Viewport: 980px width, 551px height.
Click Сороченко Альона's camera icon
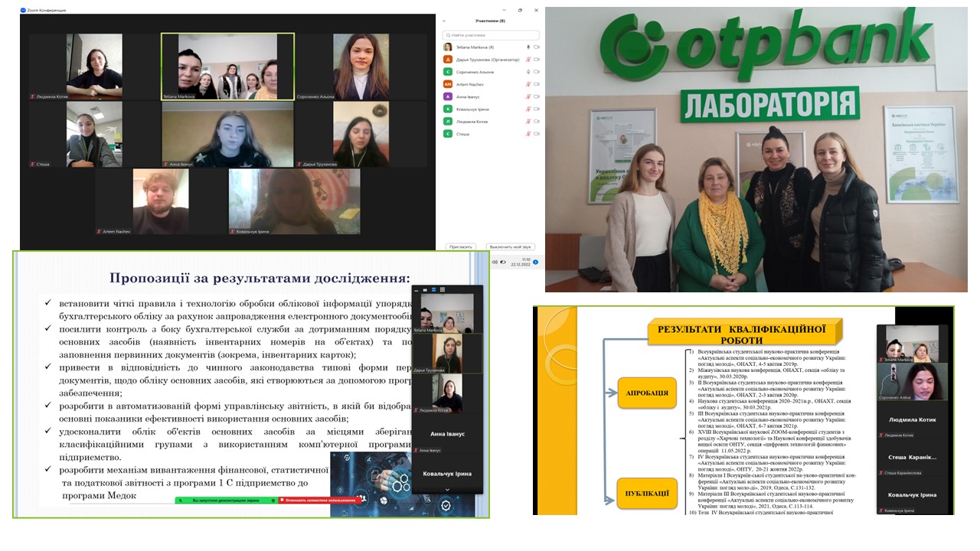pos(537,72)
